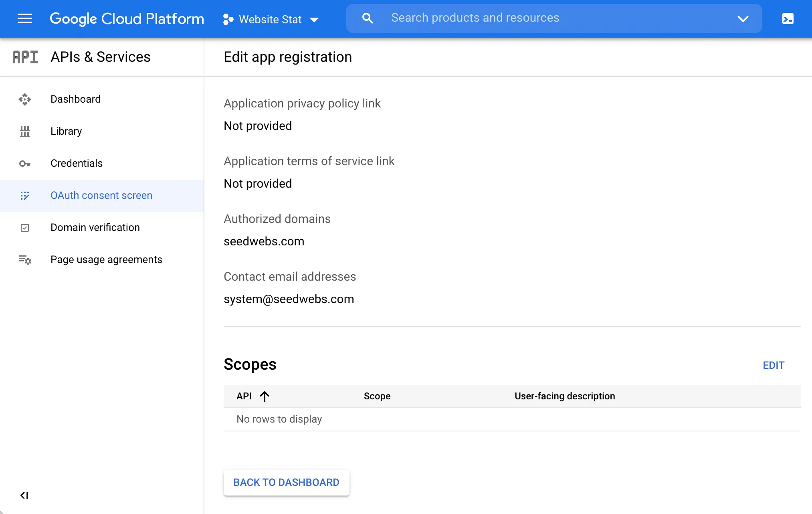Click inside the products search field

click(x=521, y=18)
